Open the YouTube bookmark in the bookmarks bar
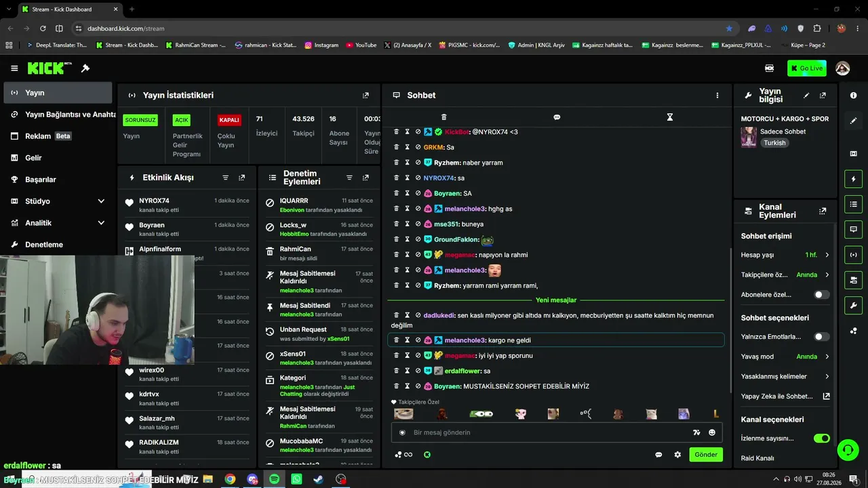The image size is (868, 488). pos(361,45)
